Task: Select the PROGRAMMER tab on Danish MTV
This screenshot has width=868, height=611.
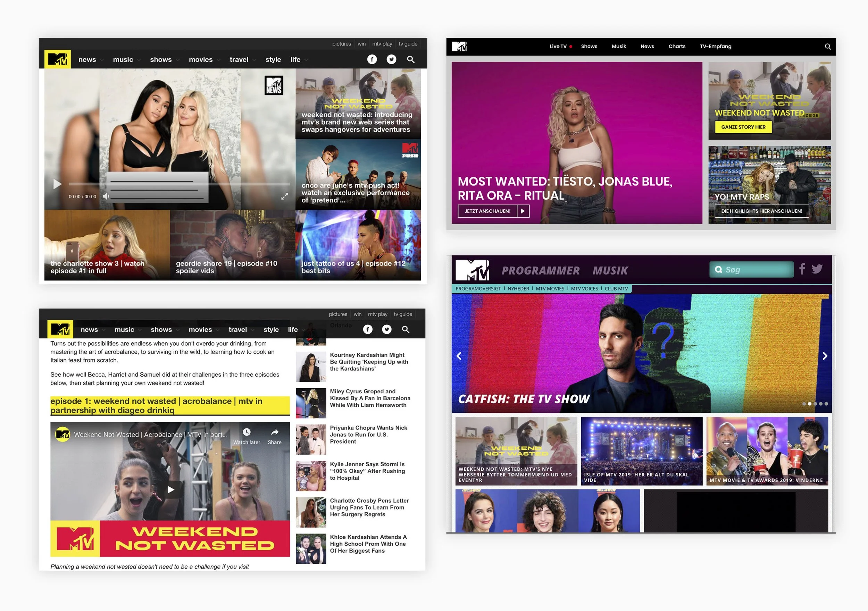Action: click(540, 270)
